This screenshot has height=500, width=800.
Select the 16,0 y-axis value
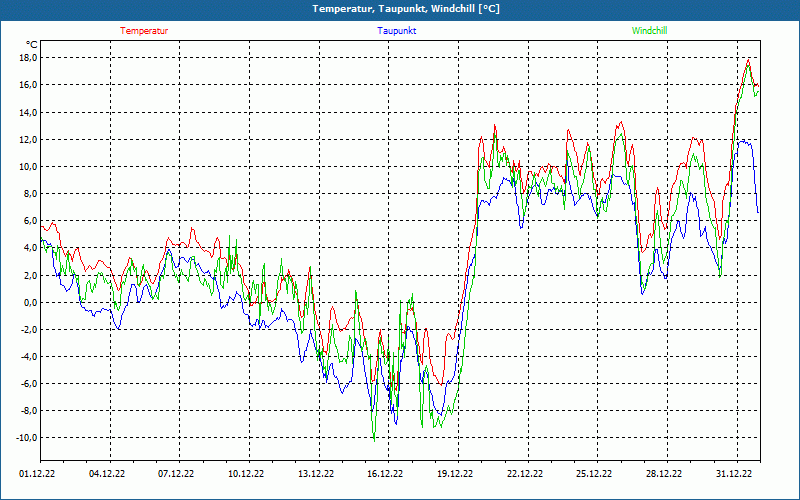click(x=28, y=85)
